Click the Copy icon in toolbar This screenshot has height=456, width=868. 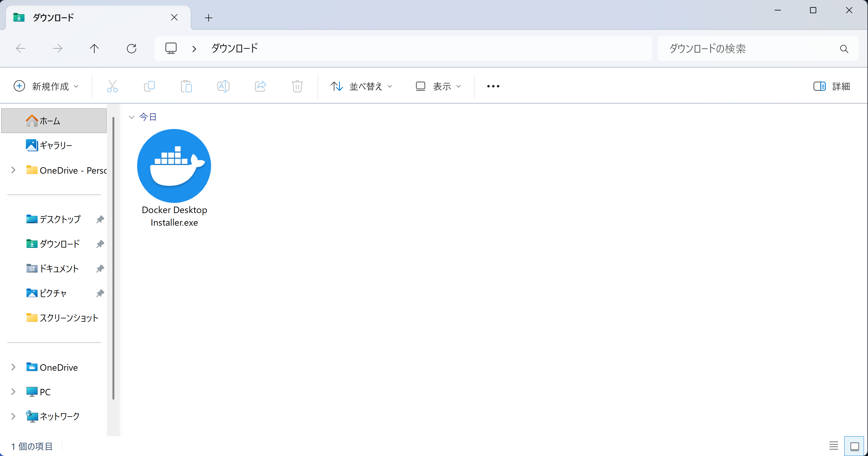click(149, 86)
